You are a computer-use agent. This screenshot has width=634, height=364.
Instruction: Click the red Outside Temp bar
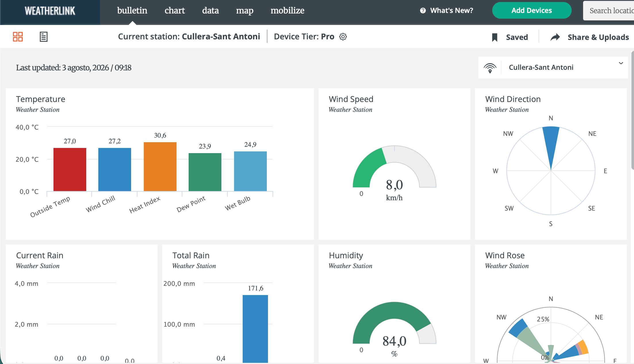coord(70,170)
